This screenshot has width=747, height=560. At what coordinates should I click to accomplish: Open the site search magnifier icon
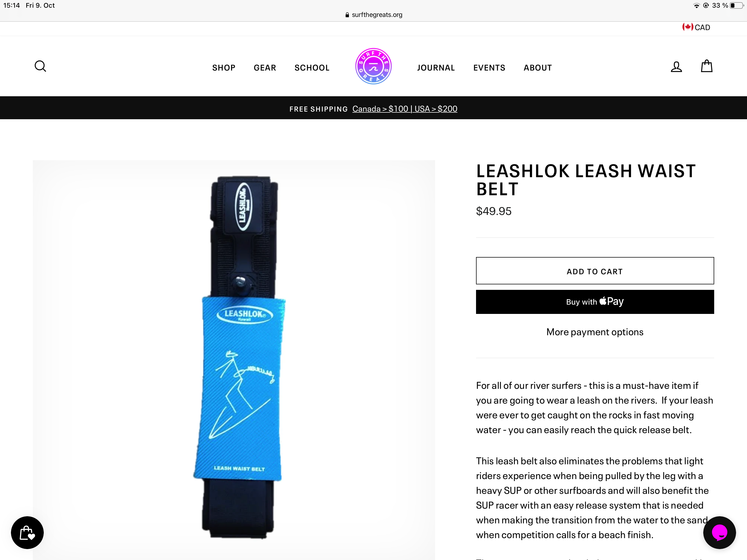click(x=40, y=66)
